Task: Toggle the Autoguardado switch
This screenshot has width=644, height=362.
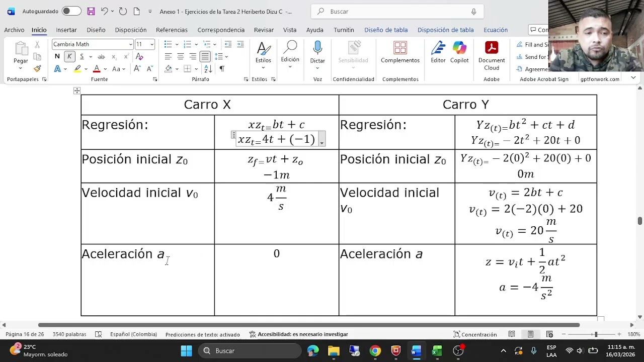Action: (72, 11)
